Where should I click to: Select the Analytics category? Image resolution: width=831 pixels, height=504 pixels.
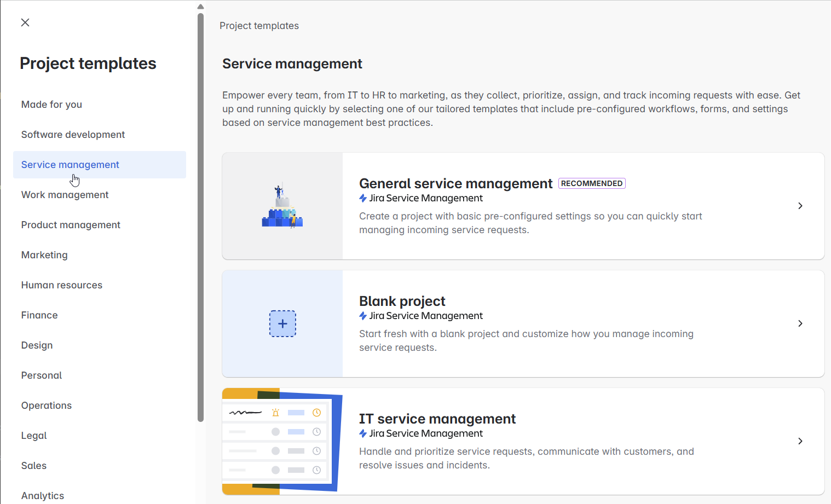[x=43, y=495]
